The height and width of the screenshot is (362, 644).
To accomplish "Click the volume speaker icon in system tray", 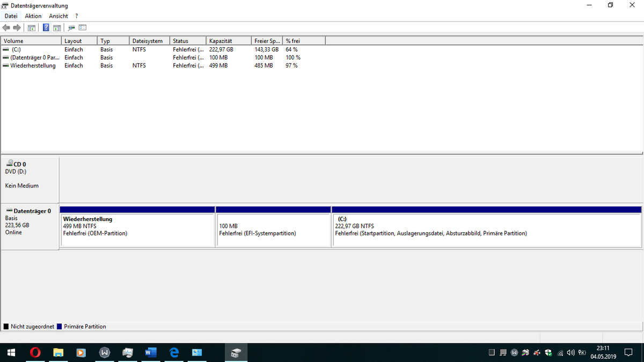I will click(570, 352).
